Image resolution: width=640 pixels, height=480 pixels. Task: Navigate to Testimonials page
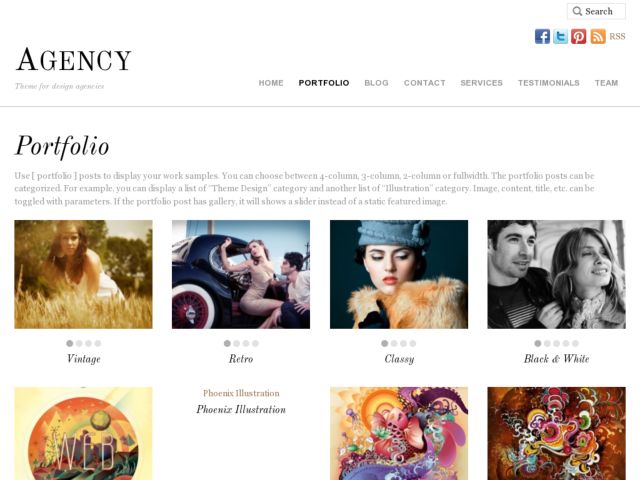click(549, 83)
